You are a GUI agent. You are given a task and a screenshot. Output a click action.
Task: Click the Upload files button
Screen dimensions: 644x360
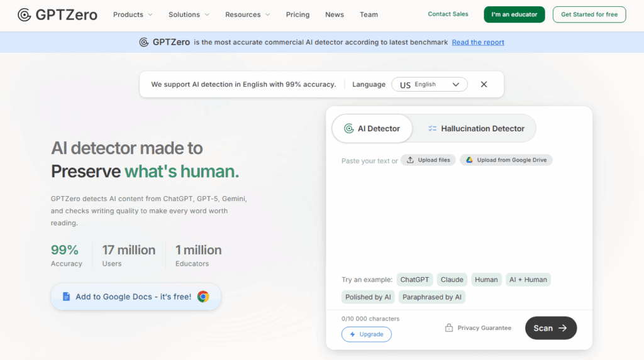(428, 160)
